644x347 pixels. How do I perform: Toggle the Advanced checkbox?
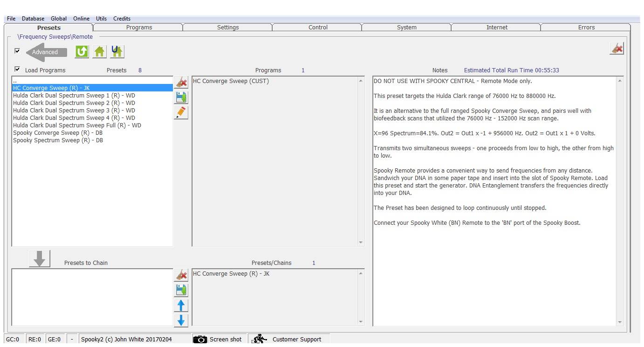(17, 51)
